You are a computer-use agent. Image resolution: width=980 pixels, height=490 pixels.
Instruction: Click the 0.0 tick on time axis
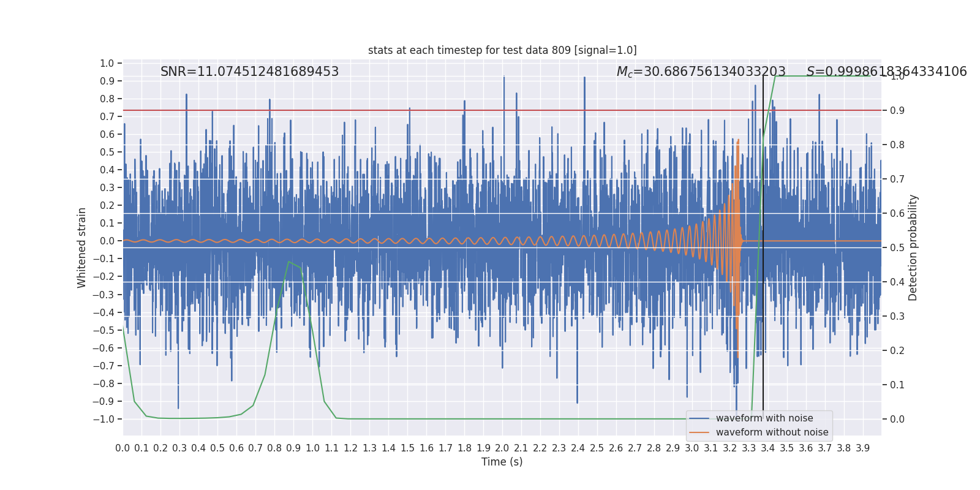[x=123, y=448]
